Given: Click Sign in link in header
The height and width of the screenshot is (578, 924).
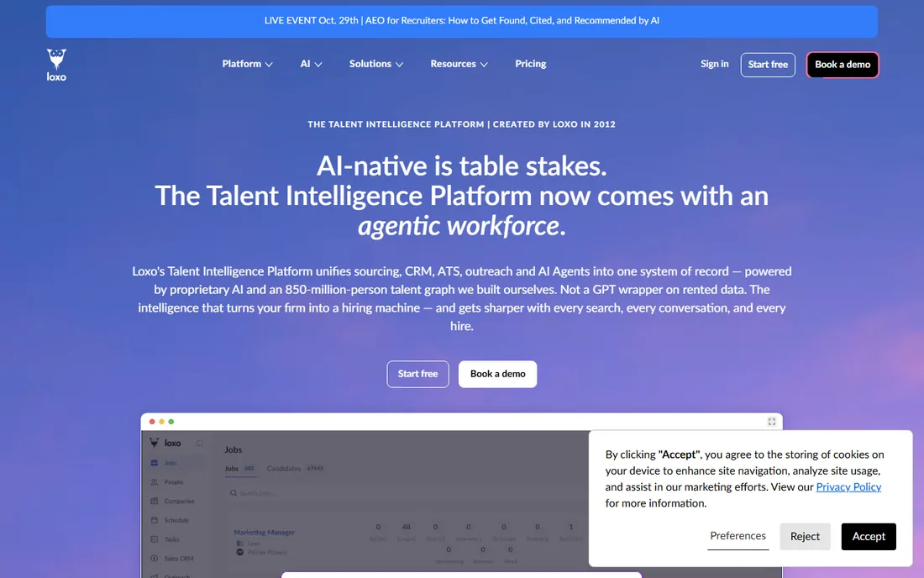Looking at the screenshot, I should point(714,64).
